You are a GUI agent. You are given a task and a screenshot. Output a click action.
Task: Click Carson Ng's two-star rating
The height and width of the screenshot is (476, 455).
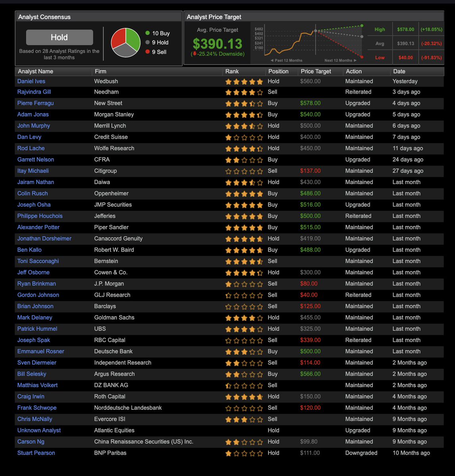(x=244, y=442)
